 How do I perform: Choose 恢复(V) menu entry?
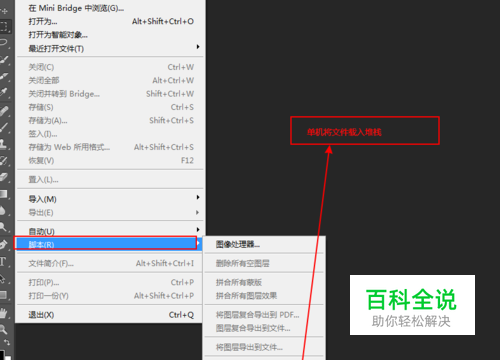tap(109, 160)
